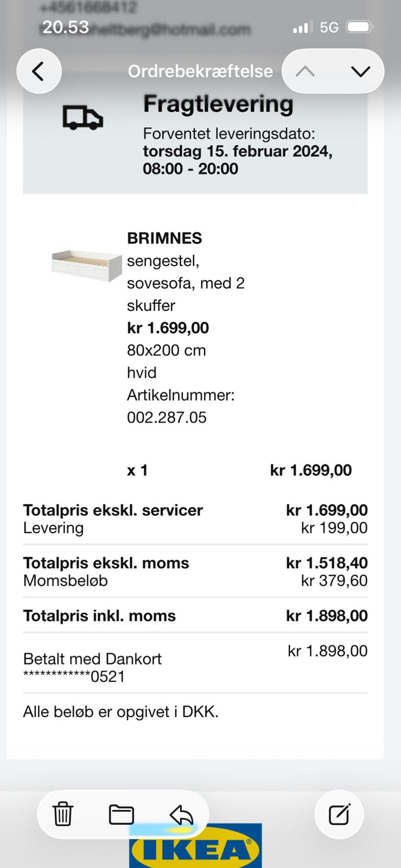
Task: Tap the battery indicator in status bar
Action: point(359,27)
